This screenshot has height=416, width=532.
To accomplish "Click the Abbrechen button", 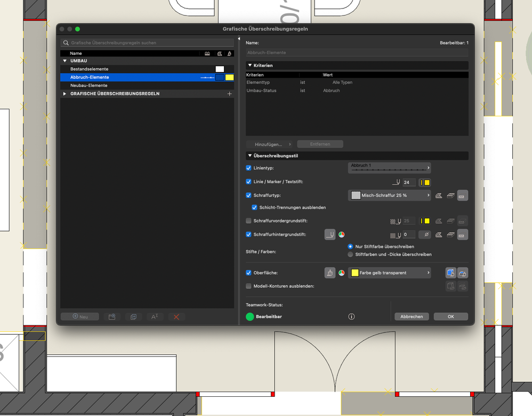I will coord(412,316).
